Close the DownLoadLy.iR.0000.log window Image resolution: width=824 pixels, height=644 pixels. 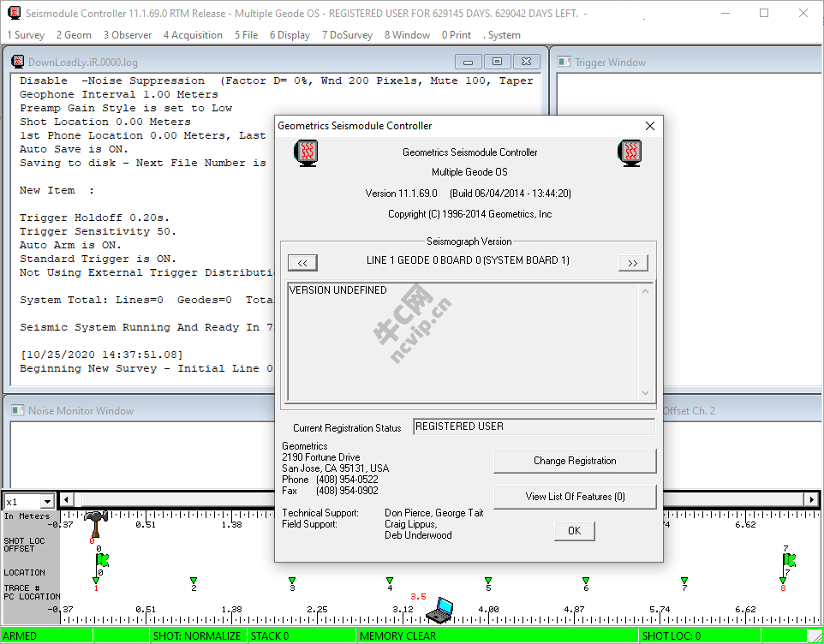click(526, 62)
